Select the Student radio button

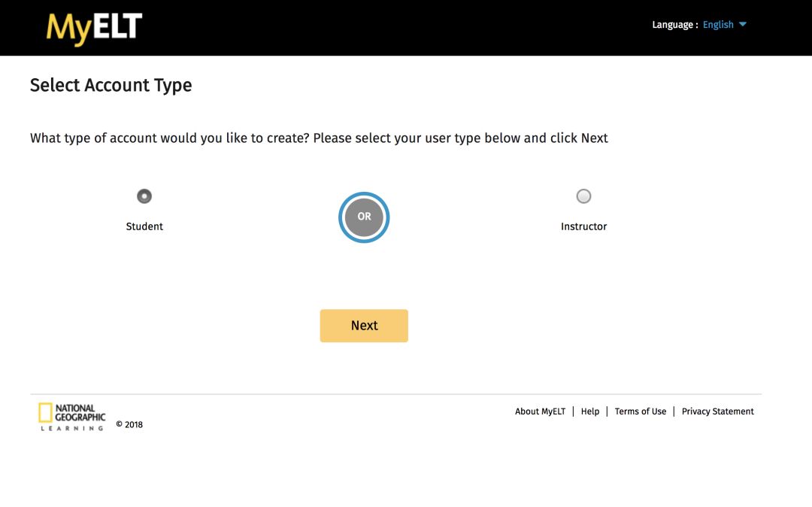tap(144, 196)
